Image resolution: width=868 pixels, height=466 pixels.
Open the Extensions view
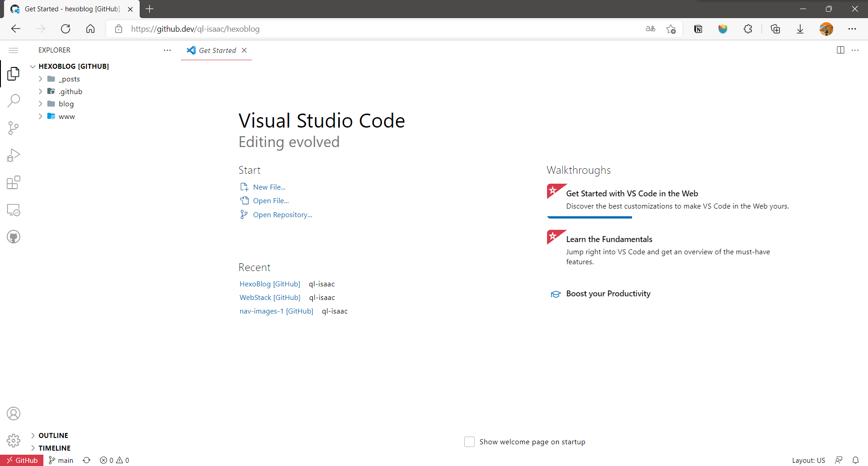tap(14, 183)
